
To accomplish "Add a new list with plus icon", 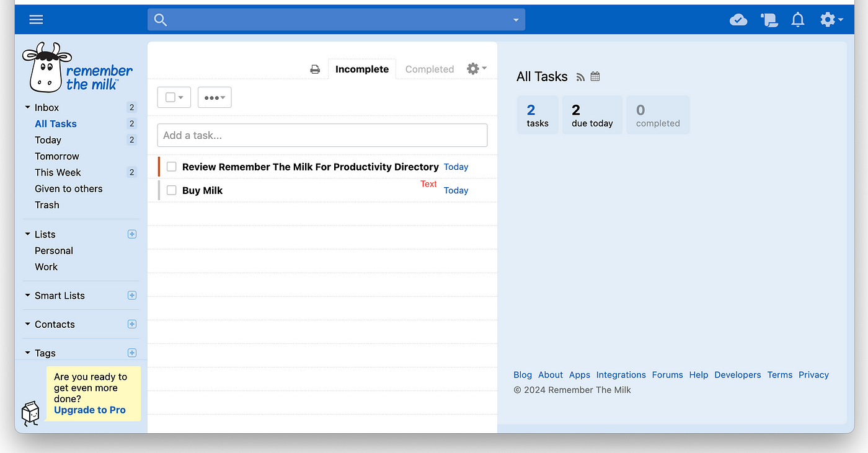I will click(x=131, y=234).
